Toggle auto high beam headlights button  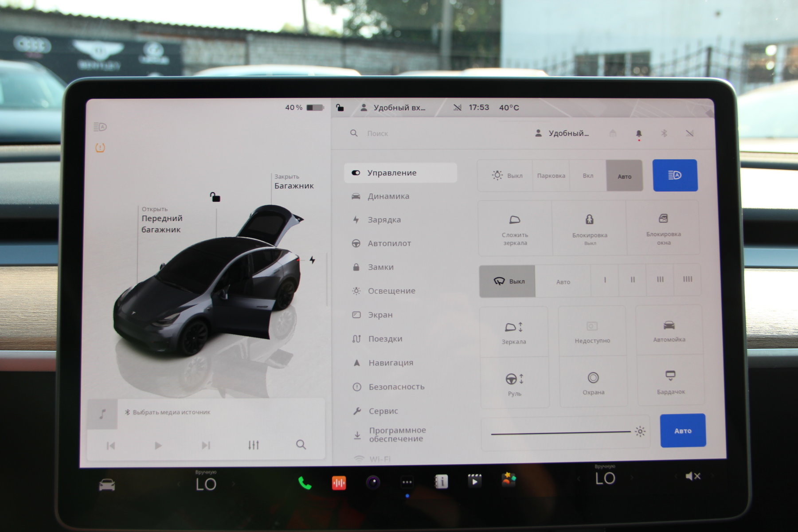(x=675, y=176)
